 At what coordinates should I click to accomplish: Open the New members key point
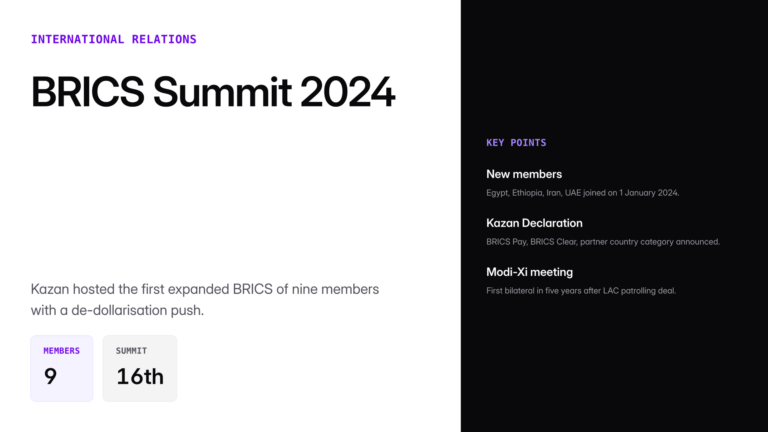coord(524,174)
